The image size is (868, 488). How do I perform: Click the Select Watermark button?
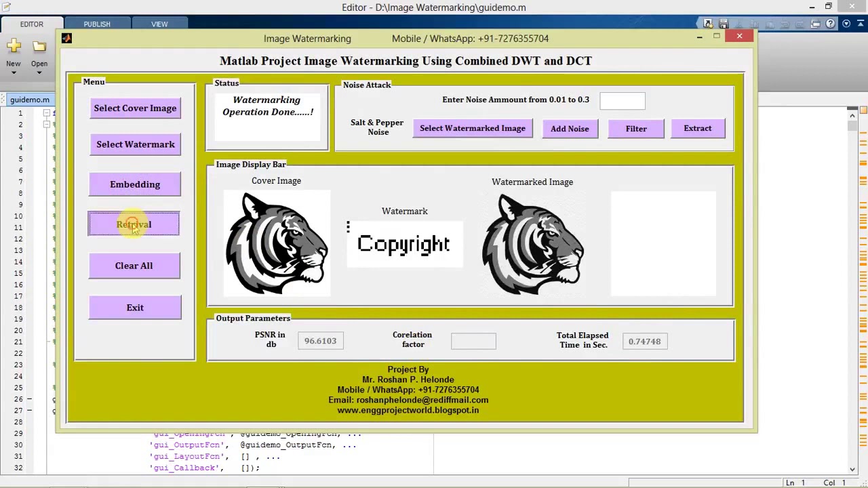pos(135,144)
